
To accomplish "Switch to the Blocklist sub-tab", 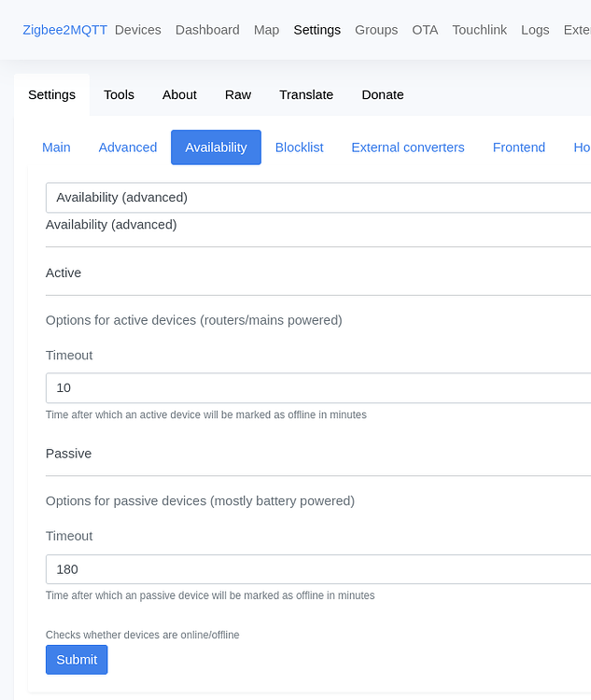I will [299, 147].
